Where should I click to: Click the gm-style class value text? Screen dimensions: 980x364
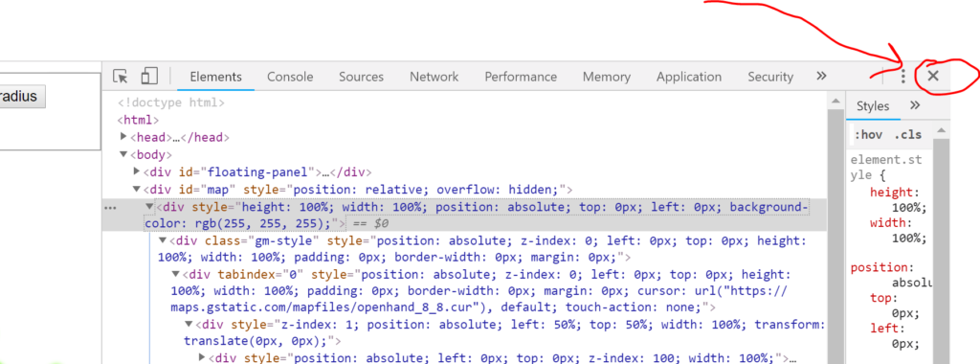[x=284, y=240]
